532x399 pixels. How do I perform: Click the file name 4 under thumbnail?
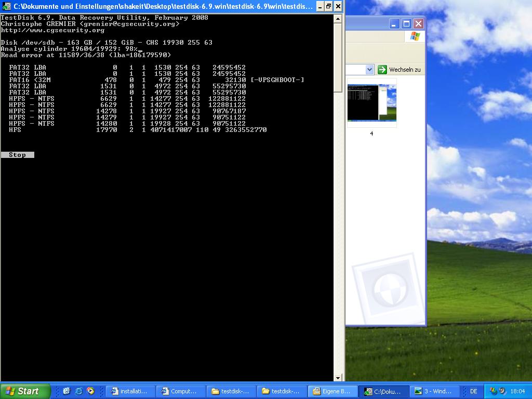371,134
